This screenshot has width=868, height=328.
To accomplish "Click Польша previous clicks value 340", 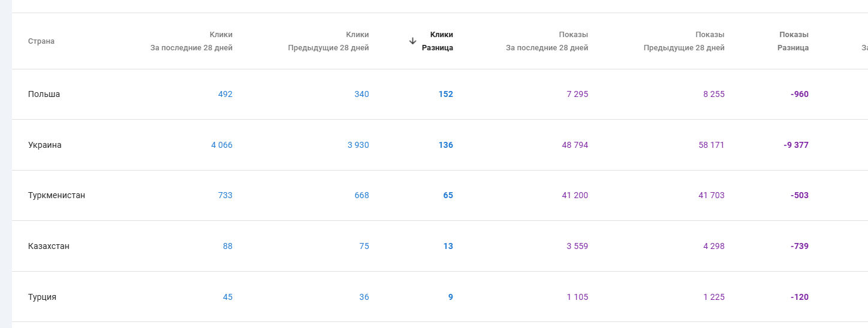I will (x=361, y=95).
